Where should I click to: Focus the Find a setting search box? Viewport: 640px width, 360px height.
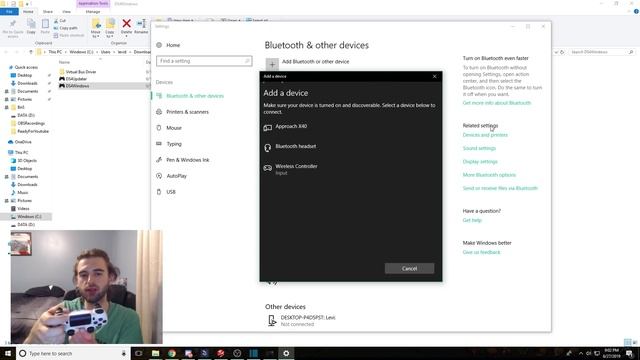tap(204, 61)
